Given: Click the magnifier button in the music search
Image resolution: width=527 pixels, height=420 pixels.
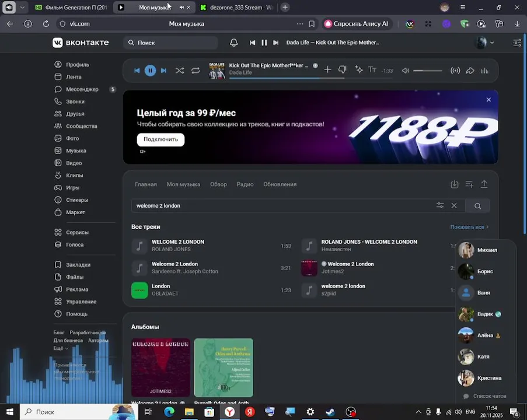Looking at the screenshot, I should pos(477,206).
